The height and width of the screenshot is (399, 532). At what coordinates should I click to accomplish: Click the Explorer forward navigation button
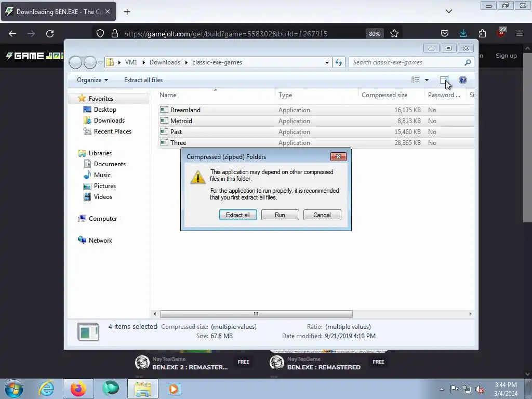[90, 62]
